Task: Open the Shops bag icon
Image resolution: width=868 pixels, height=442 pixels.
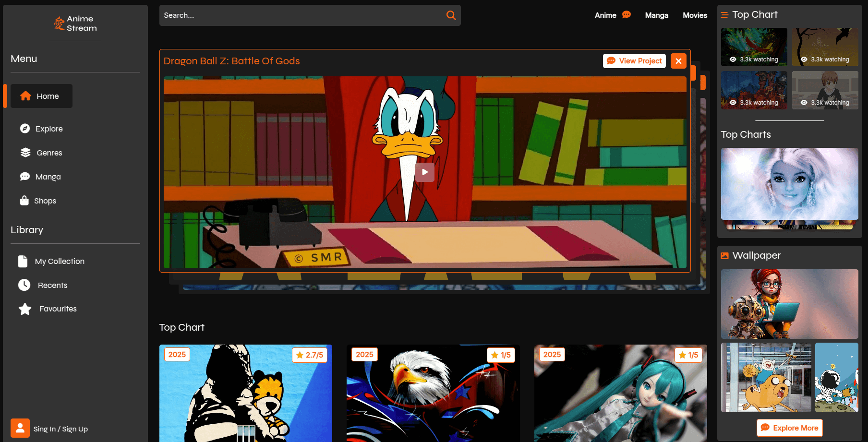Action: [x=24, y=201]
